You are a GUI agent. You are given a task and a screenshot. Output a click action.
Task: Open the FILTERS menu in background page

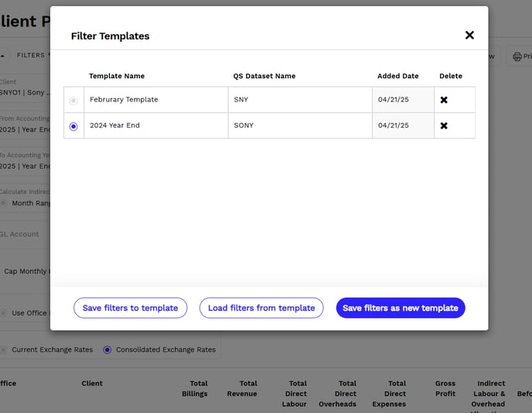31,55
